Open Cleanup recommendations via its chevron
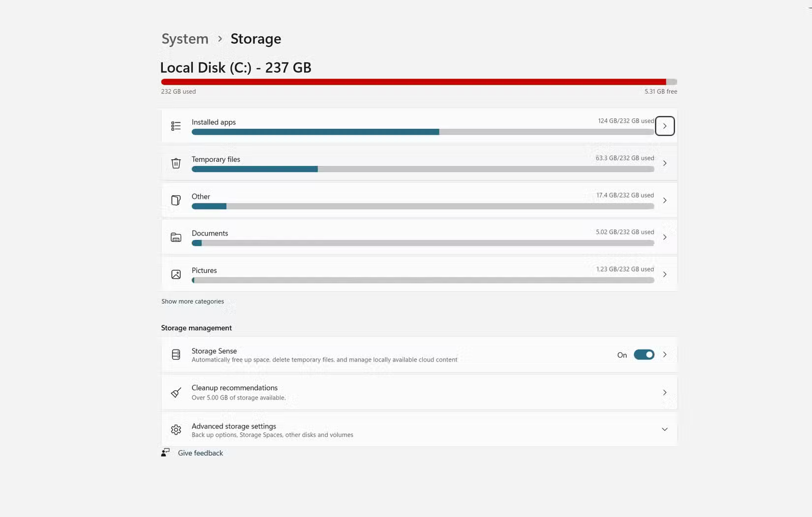Screen dimensions: 812x517 [x=665, y=392]
